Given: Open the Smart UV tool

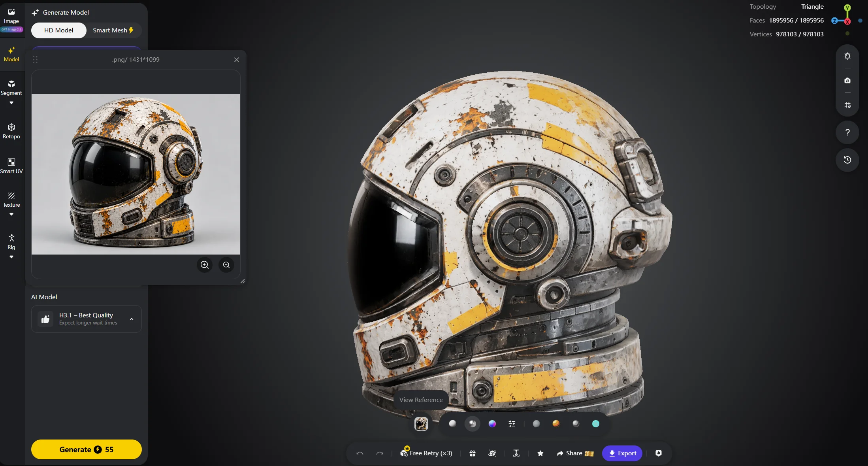Looking at the screenshot, I should [11, 166].
